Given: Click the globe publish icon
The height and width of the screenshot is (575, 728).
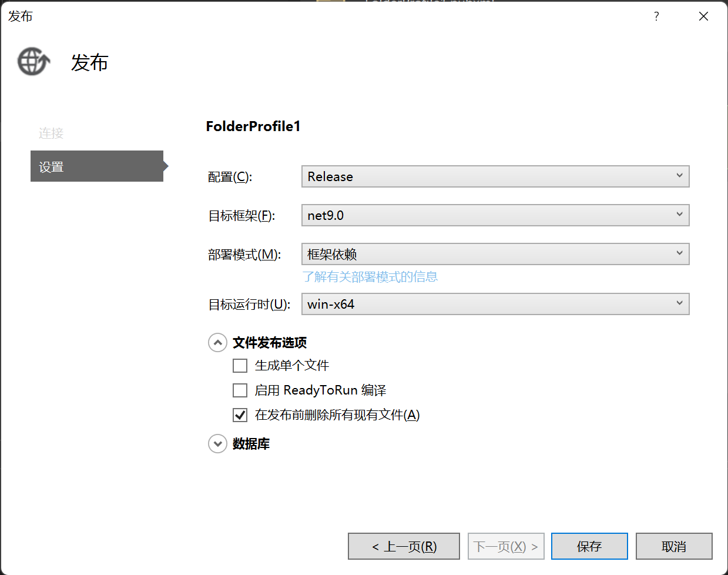Looking at the screenshot, I should click(33, 62).
